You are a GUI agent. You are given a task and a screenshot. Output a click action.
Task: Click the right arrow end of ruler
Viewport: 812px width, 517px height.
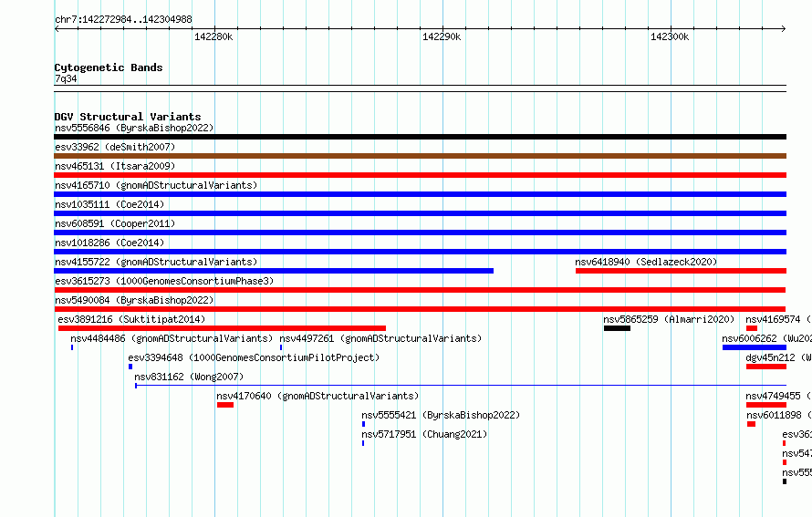[x=784, y=29]
